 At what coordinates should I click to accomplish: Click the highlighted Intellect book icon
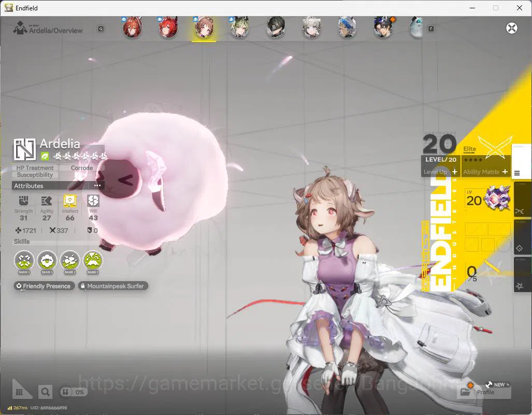(x=70, y=201)
